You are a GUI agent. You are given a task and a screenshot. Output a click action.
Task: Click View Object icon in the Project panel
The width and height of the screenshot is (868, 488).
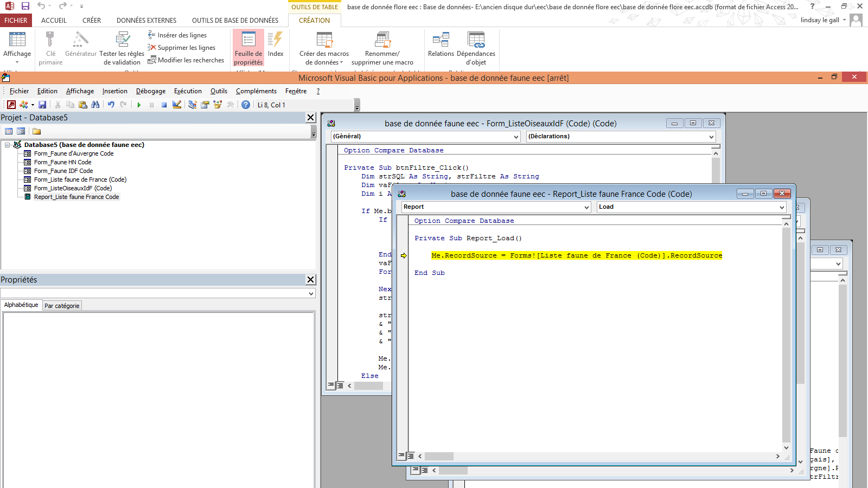point(21,131)
